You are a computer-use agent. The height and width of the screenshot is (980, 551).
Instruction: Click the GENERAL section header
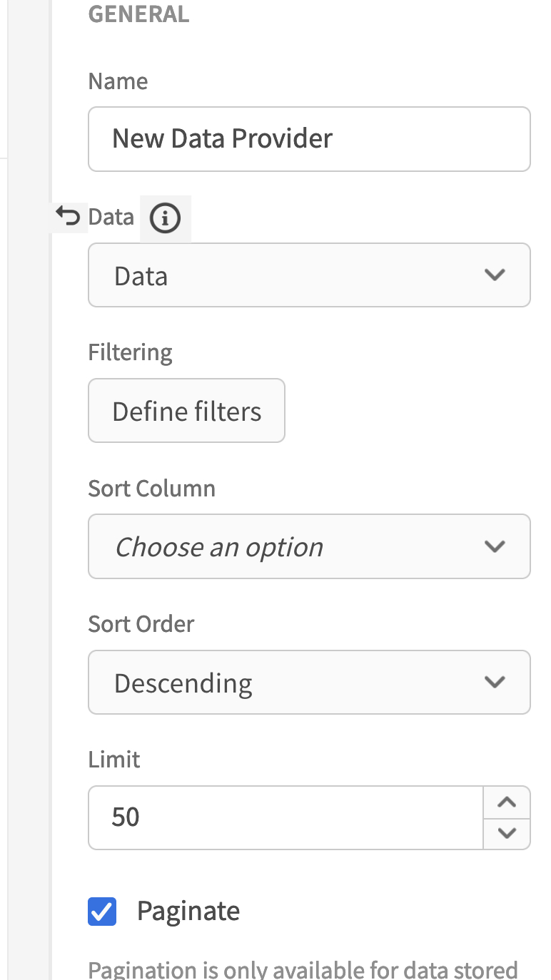(138, 14)
